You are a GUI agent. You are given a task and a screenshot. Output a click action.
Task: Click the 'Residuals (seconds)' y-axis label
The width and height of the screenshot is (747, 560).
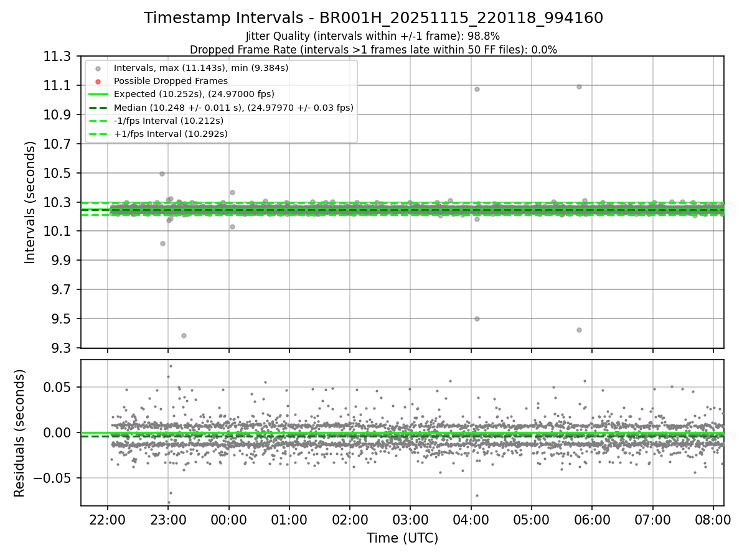click(x=20, y=433)
